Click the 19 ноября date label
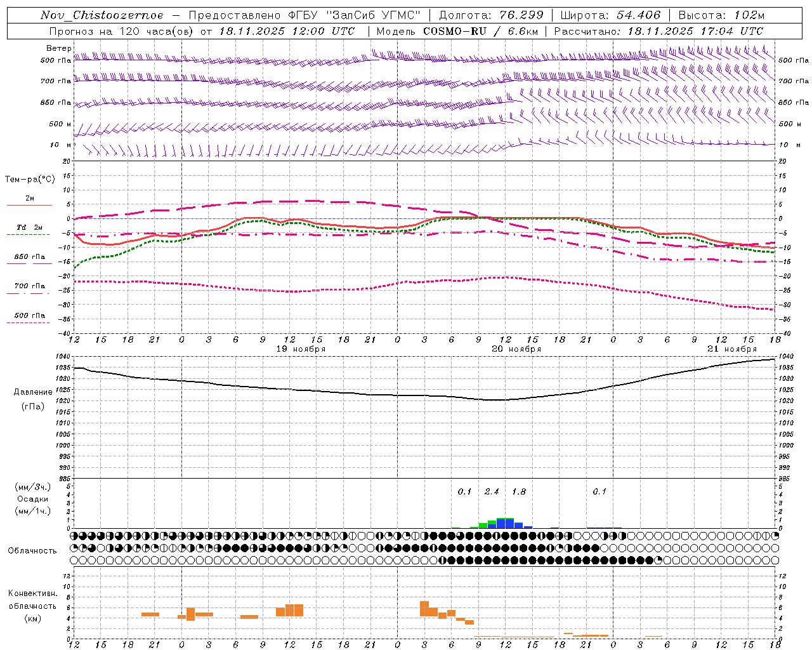Viewport: 812px width, 650px height. 301,349
